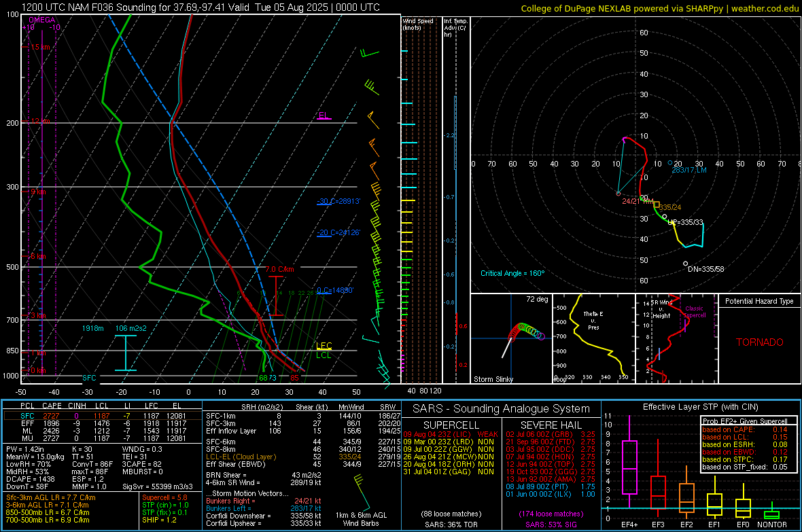Click the 9 km height marker
Viewport: 802px width, 532px height.
pyautogui.click(x=38, y=192)
